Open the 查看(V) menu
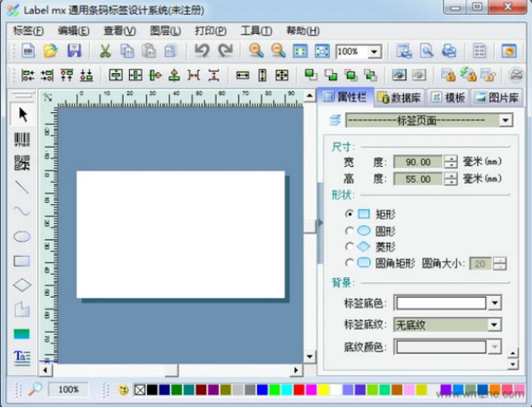This screenshot has width=532, height=408. click(119, 31)
